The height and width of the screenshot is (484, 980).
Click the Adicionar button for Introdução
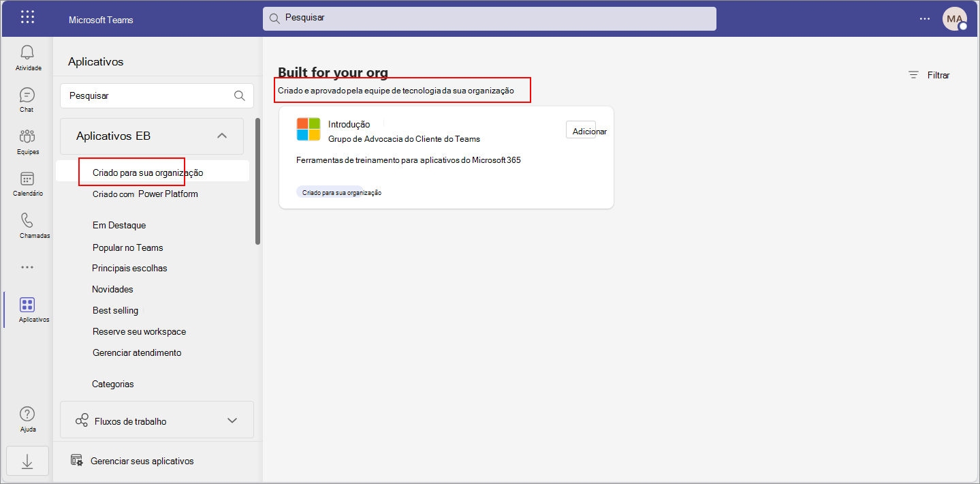581,131
